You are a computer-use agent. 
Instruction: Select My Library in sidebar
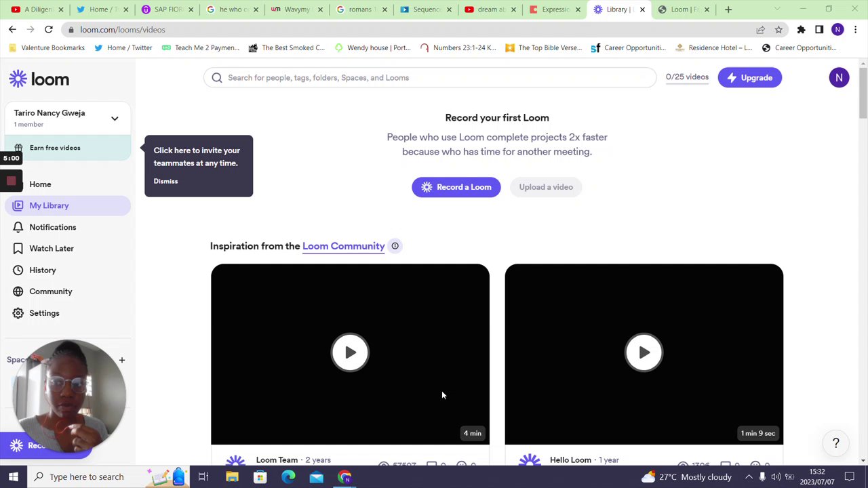click(66, 205)
